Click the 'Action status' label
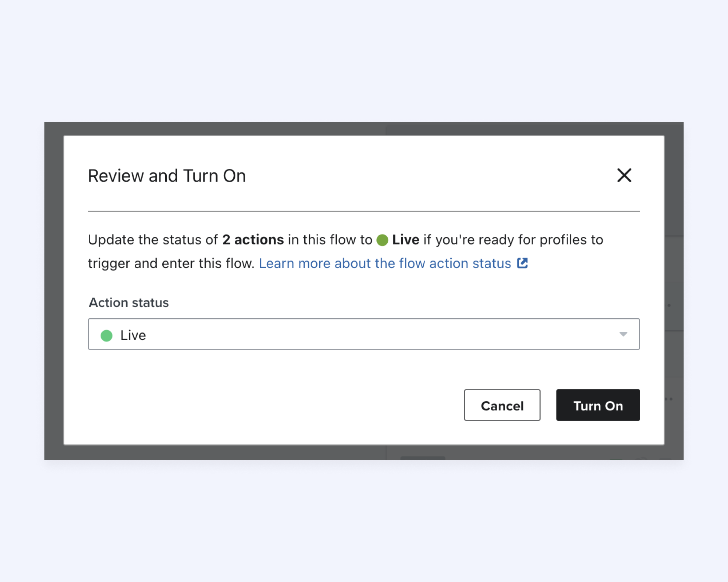Screen dimensions: 728x582 click(x=129, y=303)
